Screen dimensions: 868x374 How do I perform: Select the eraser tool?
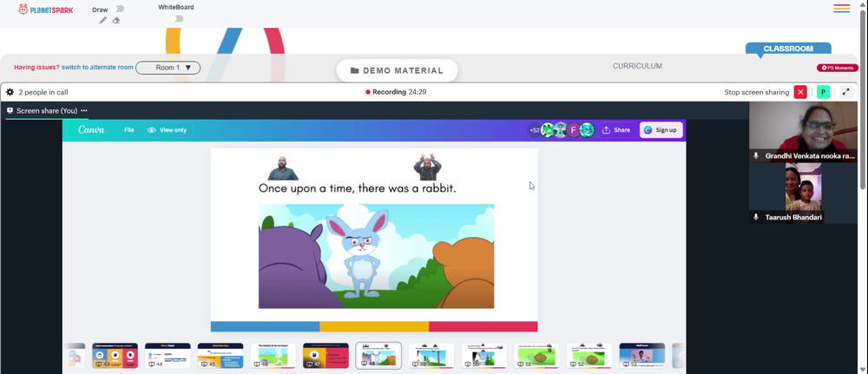click(116, 21)
